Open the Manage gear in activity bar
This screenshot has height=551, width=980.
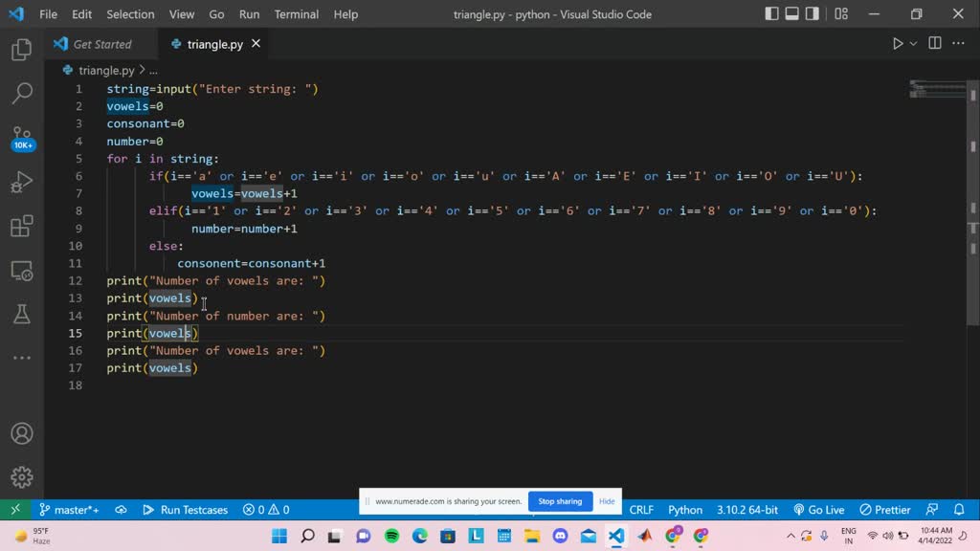point(21,476)
